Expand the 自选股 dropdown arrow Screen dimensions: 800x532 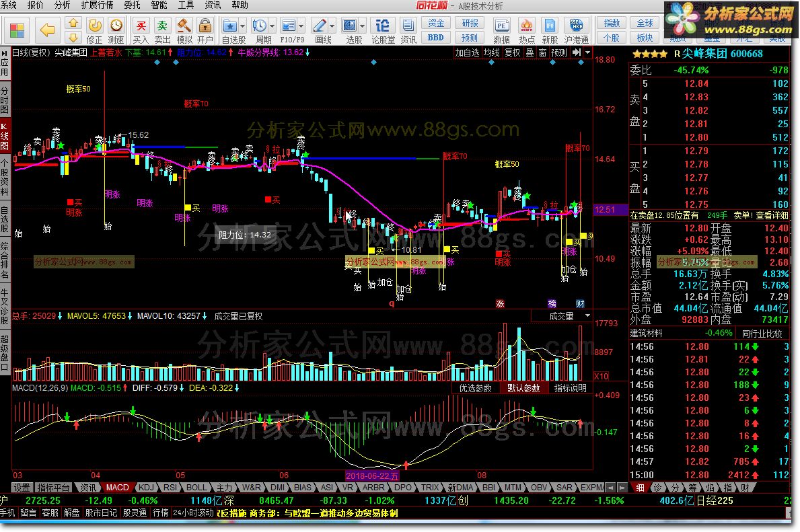coord(242,26)
